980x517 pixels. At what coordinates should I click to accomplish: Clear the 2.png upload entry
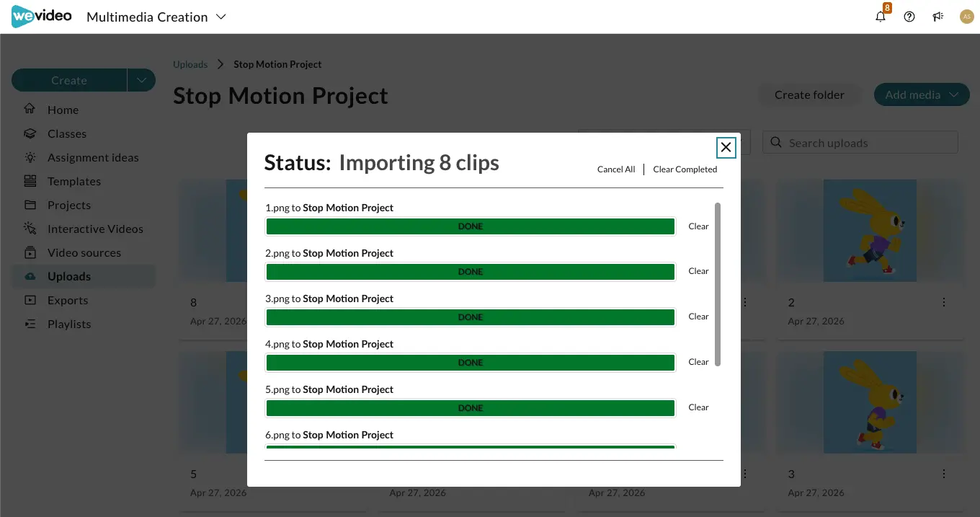[698, 271]
